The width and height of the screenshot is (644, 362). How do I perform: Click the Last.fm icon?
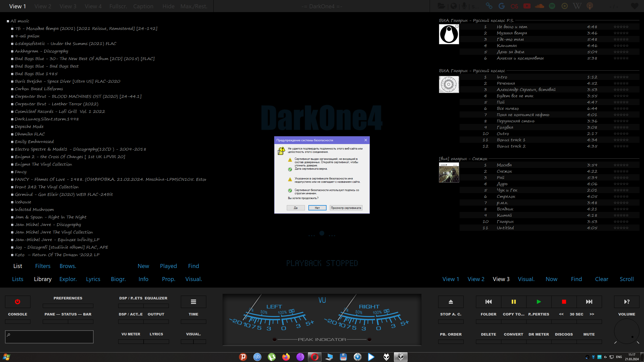(x=514, y=6)
